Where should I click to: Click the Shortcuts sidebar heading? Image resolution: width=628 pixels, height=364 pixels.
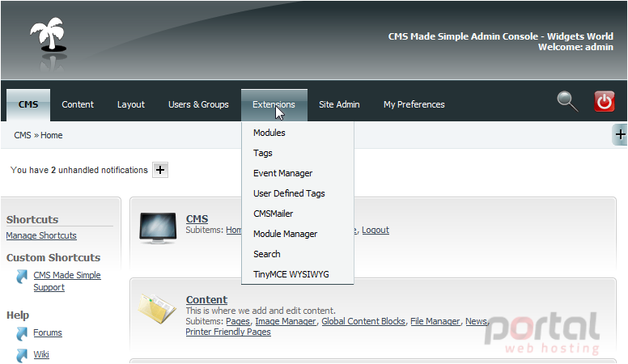32,219
